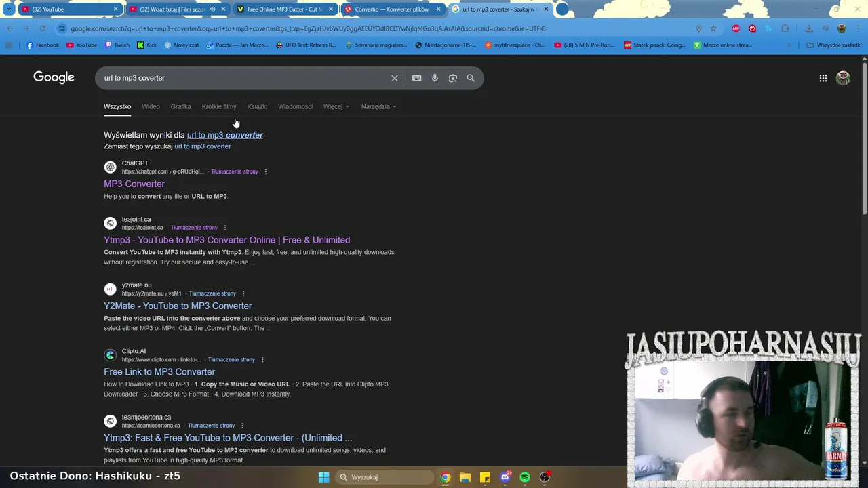
Task: Switch to the Wiadomości results tab
Action: 295,106
